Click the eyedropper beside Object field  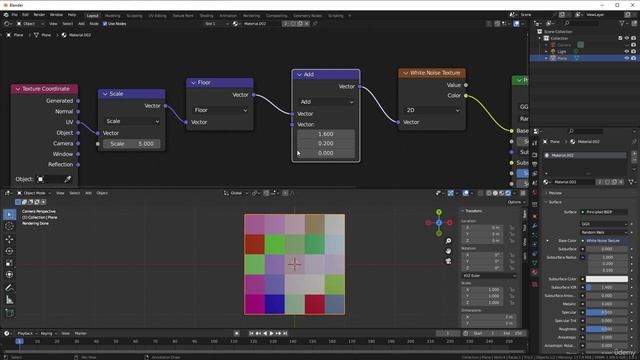68,179
